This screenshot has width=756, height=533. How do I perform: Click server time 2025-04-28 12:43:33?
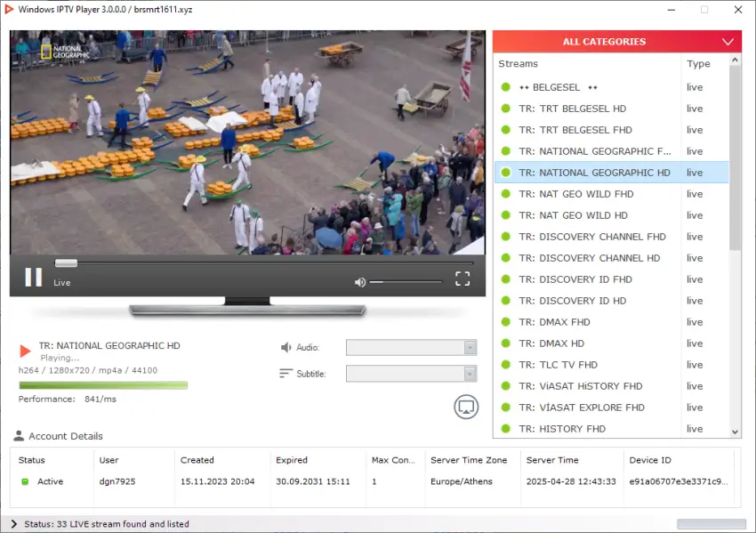(x=571, y=481)
